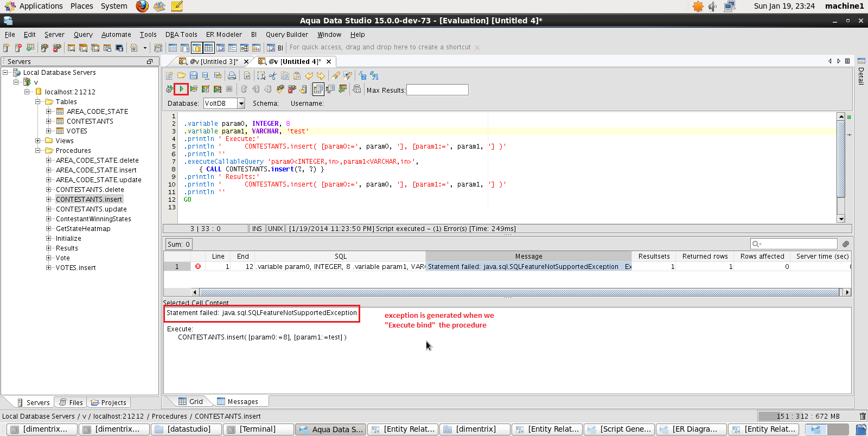Viewport: 868px width, 436px height.
Task: Open the Database dropdown showing VoltDB
Action: pos(241,104)
